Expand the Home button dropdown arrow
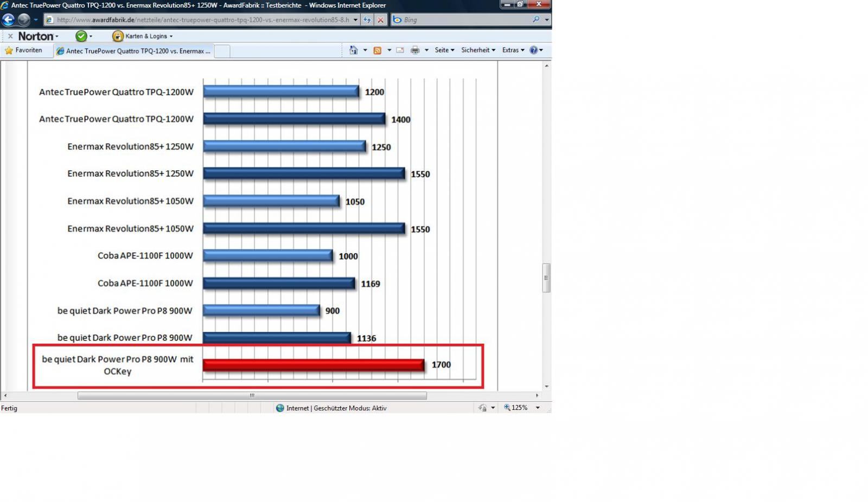Screen dimensions: 868x502 365,50
